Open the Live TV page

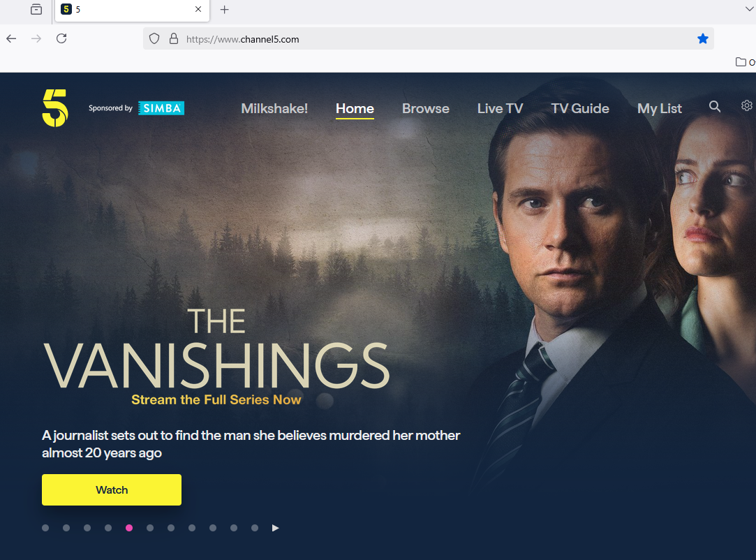[x=500, y=108]
